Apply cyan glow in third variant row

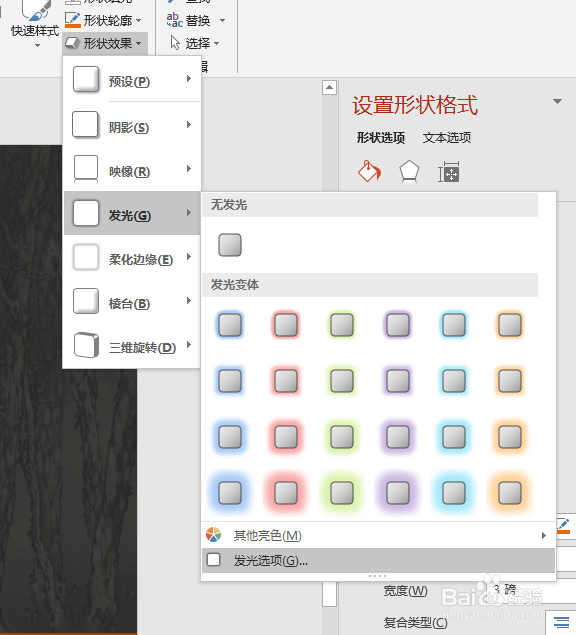click(454, 437)
